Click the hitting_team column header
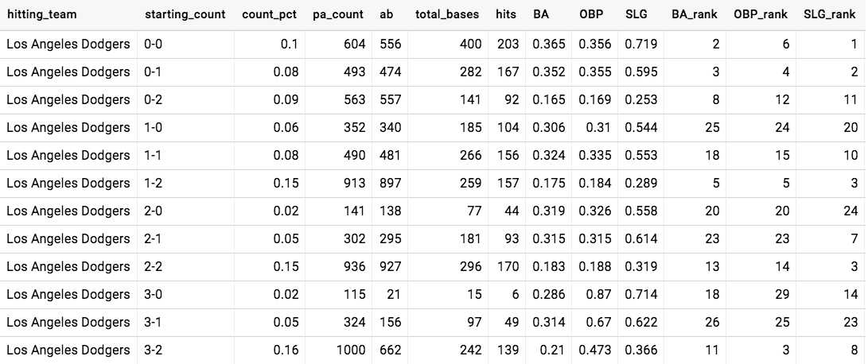Image resolution: width=868 pixels, height=364 pixels. [x=41, y=15]
